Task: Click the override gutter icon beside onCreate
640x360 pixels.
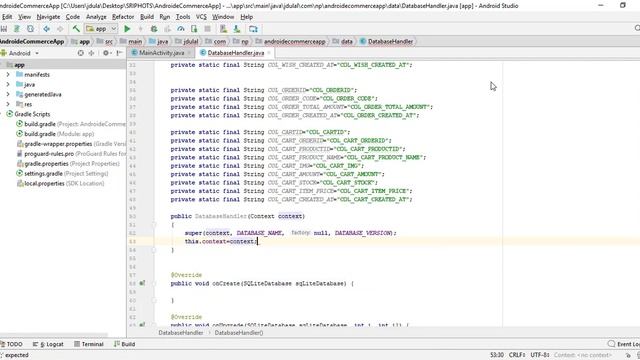Action: tap(142, 283)
